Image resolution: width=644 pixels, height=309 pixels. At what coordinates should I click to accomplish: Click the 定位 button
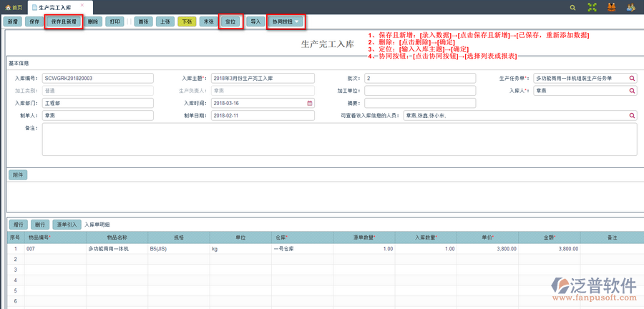pos(230,21)
